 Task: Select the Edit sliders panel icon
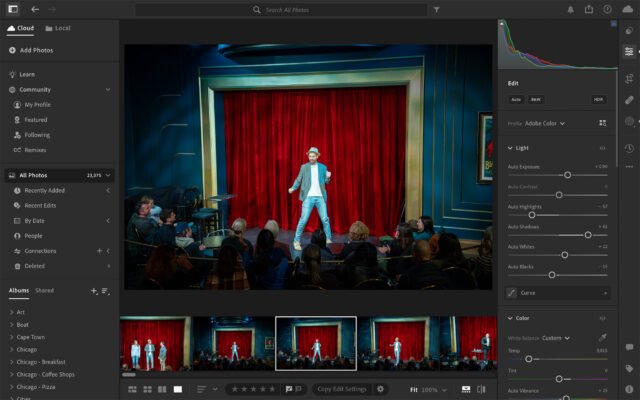pos(629,51)
